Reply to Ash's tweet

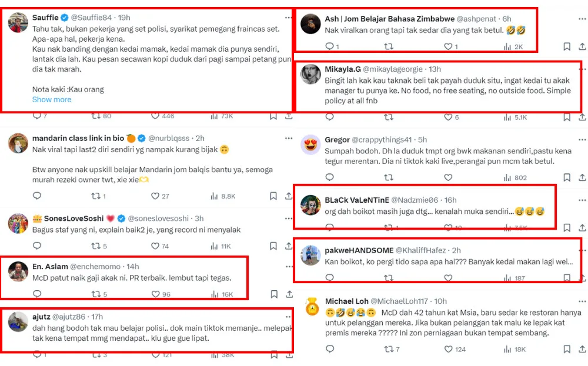tap(329, 46)
